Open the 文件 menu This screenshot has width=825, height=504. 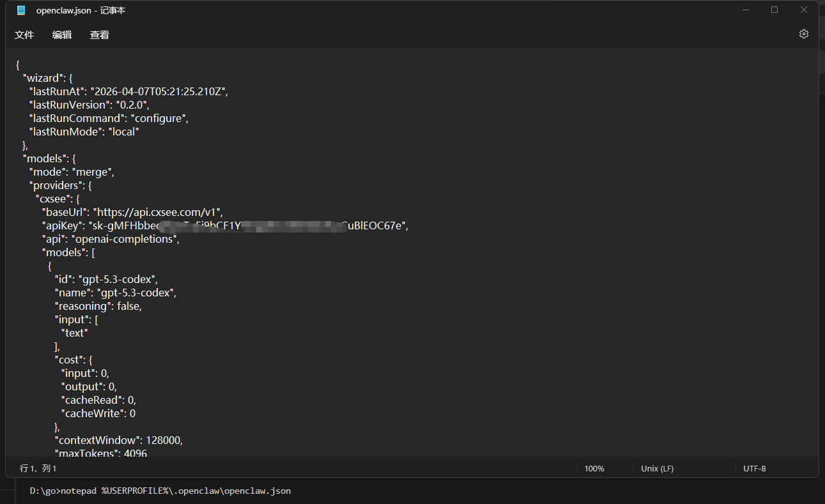[24, 35]
